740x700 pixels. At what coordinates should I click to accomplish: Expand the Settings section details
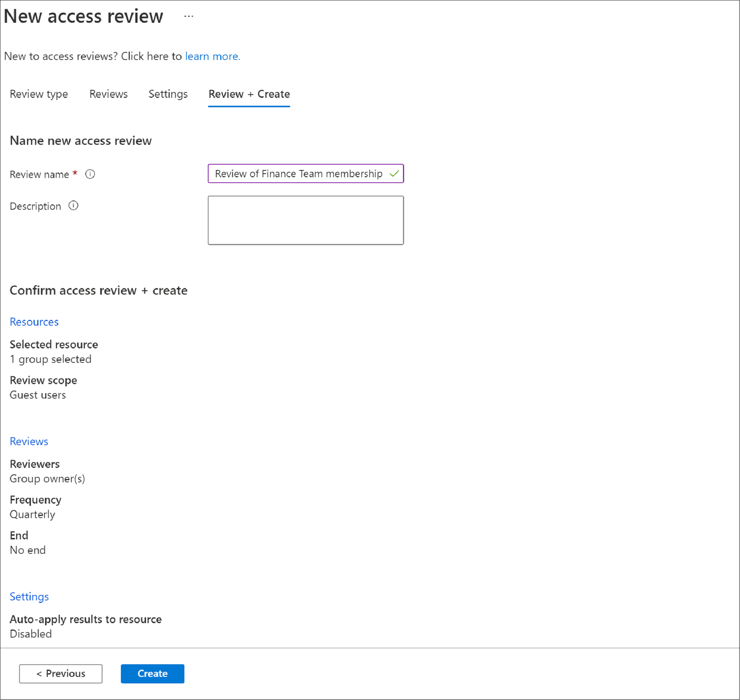coord(30,596)
